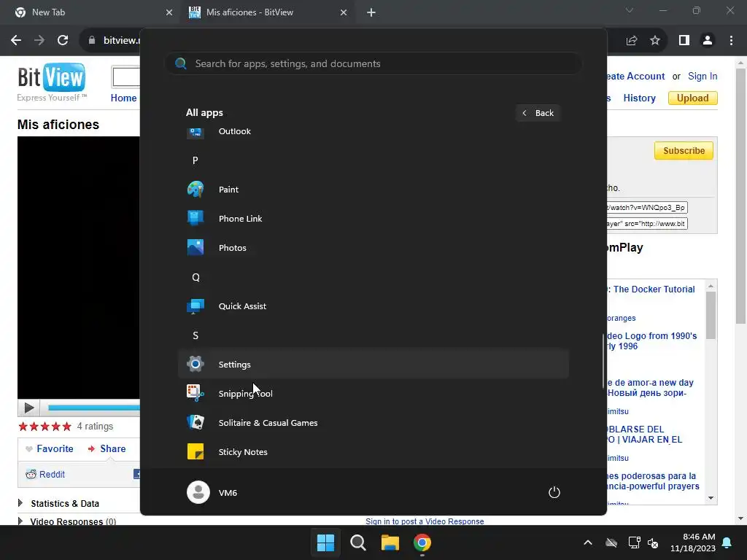Click the Windows Start button on taskbar
747x560 pixels.
pos(326,542)
